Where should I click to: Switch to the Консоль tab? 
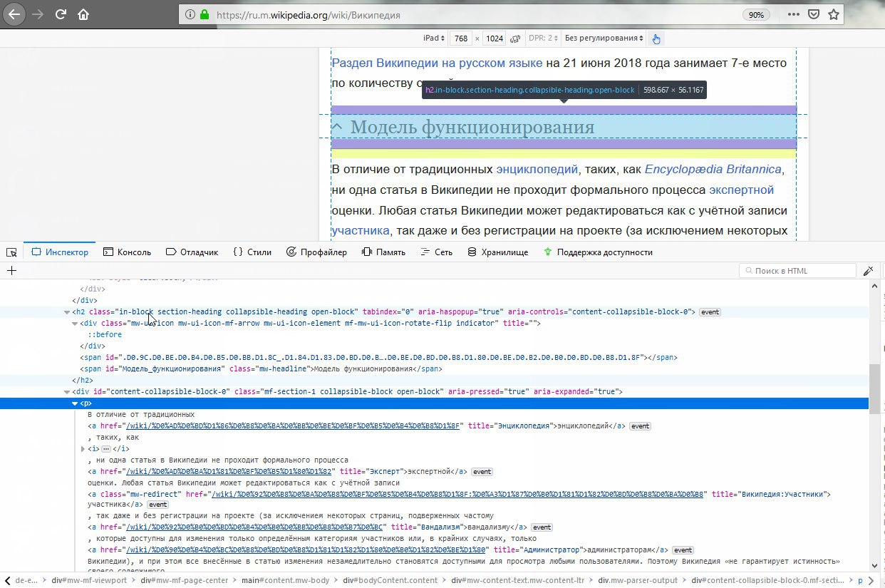coord(127,252)
